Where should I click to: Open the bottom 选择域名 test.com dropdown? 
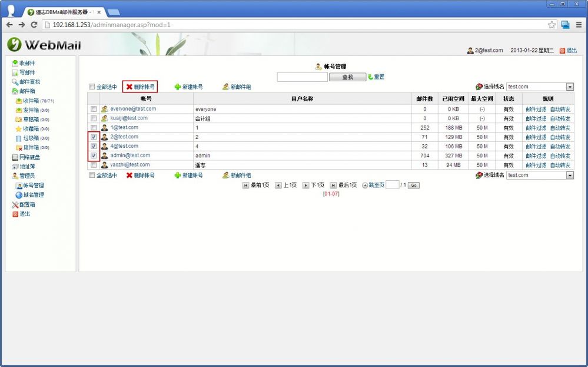pos(540,175)
